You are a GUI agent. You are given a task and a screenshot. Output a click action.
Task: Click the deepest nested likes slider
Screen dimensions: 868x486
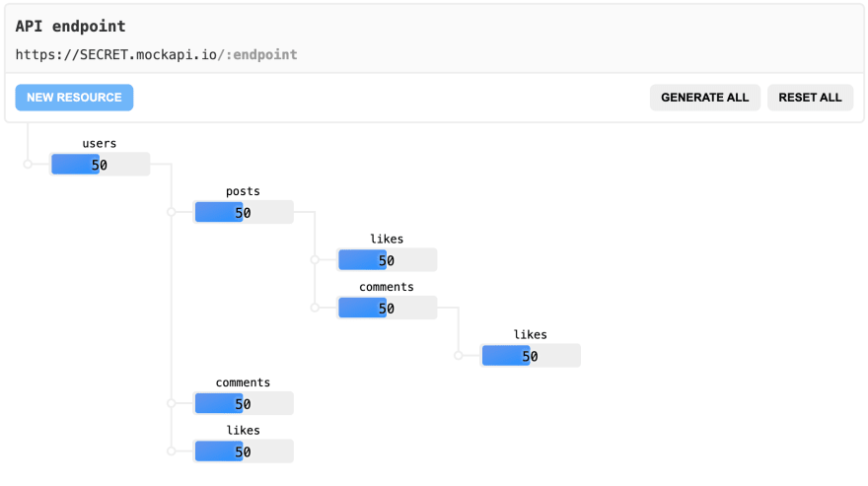[x=531, y=356]
